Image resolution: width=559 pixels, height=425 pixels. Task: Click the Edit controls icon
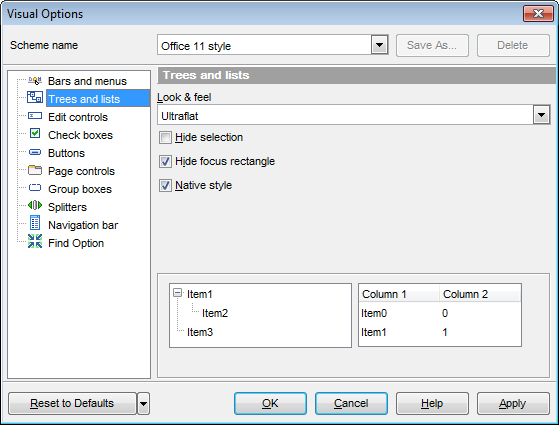point(35,116)
